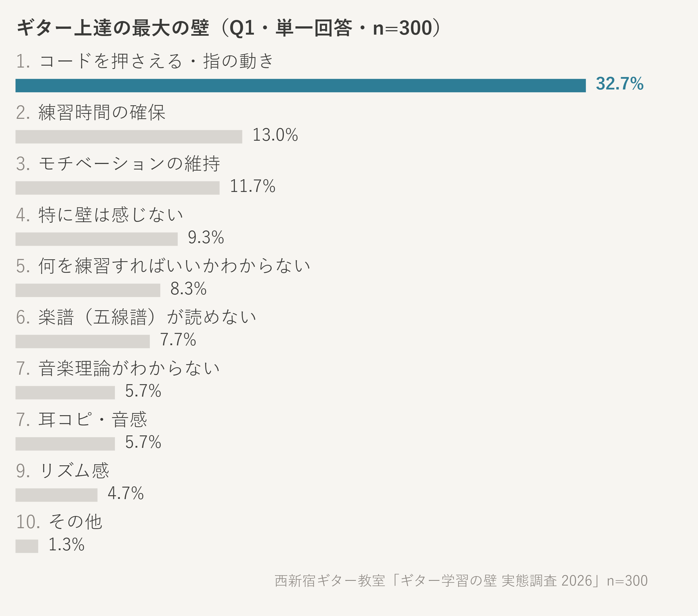Screen dimensions: 698x616
Task: Click the label 特に壁は感じない
Action: [x=111, y=215]
